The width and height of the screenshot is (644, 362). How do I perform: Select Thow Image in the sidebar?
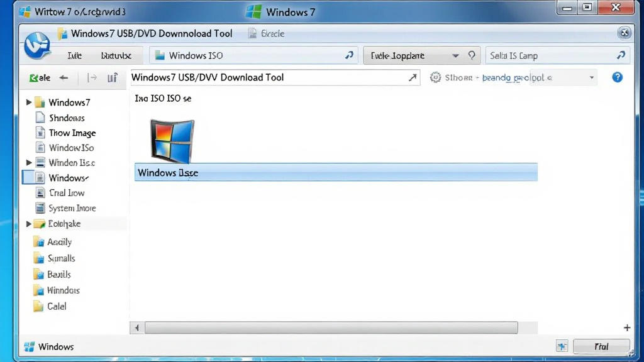[x=72, y=133]
